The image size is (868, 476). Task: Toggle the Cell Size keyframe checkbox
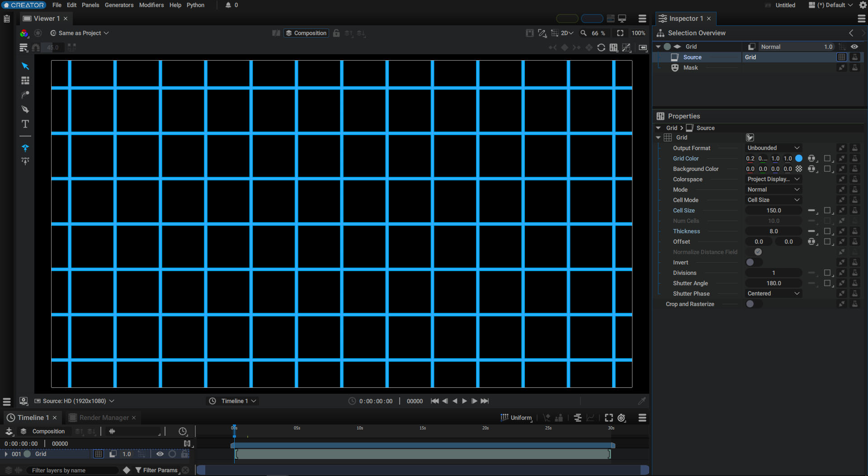pos(827,210)
